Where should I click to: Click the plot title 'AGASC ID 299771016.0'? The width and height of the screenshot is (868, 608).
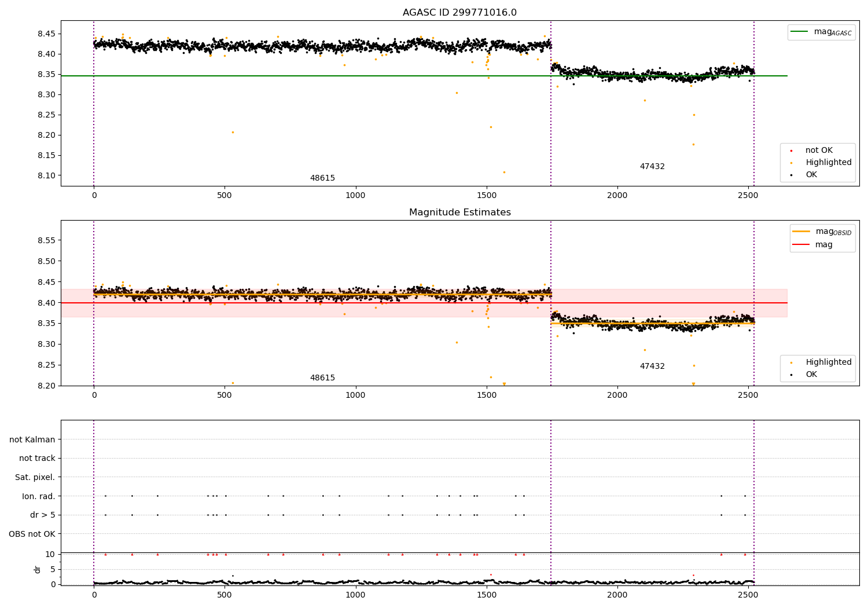pyautogui.click(x=459, y=13)
